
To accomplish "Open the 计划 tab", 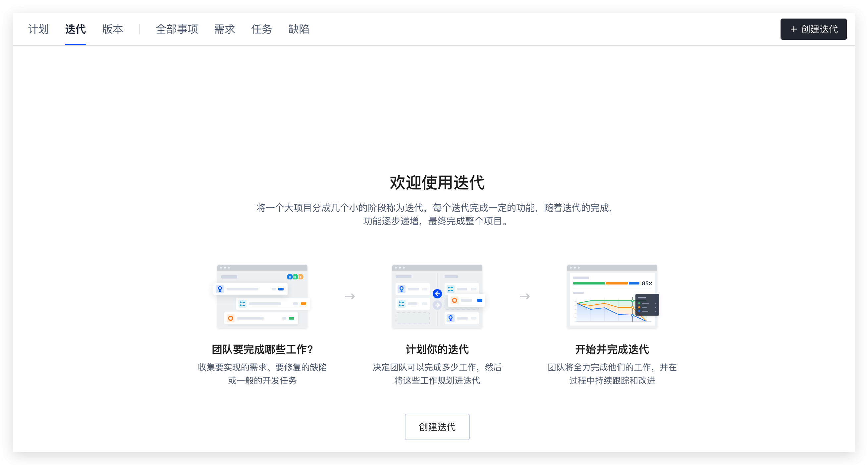I will point(38,29).
